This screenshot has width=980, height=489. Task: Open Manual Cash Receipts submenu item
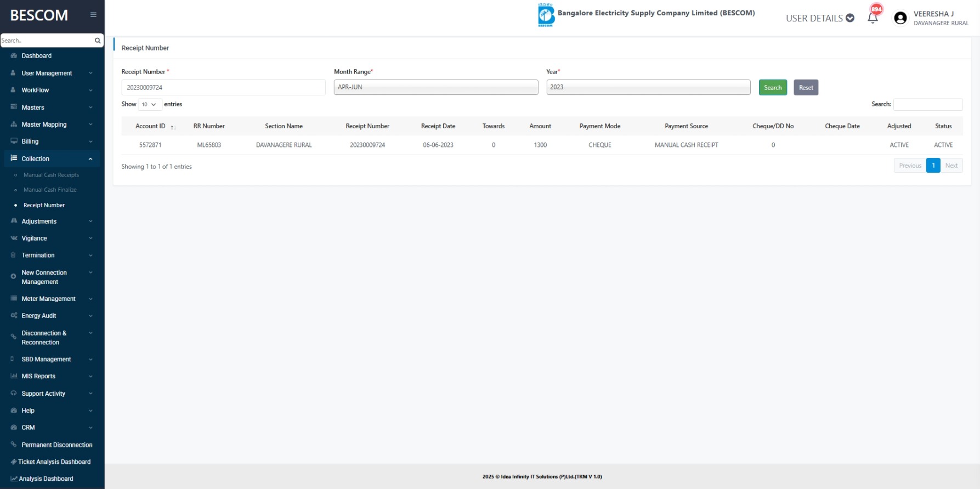(x=51, y=175)
